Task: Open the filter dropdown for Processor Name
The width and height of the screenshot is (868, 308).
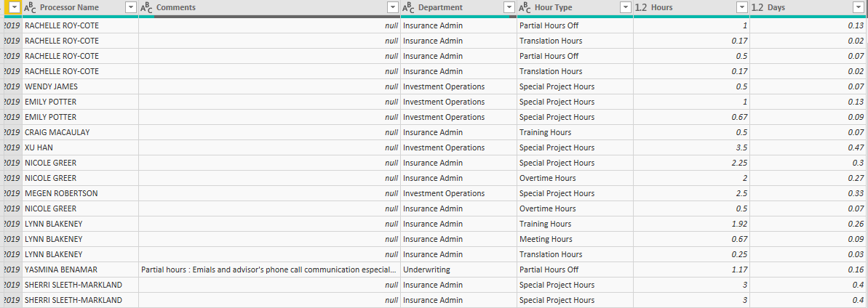Action: [x=131, y=8]
